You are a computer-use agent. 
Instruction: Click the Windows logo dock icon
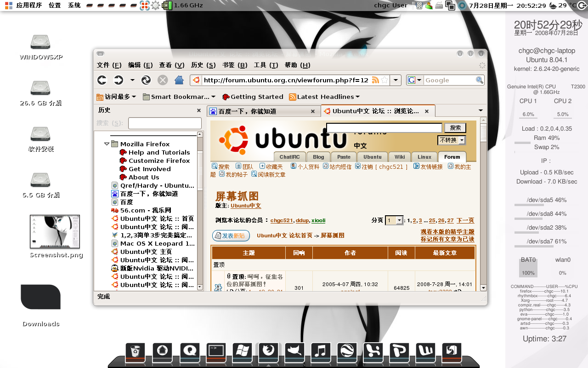tap(242, 352)
